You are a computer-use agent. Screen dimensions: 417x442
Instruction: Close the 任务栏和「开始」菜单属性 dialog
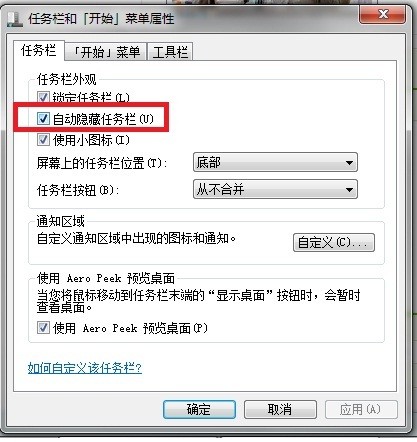[x=382, y=14]
